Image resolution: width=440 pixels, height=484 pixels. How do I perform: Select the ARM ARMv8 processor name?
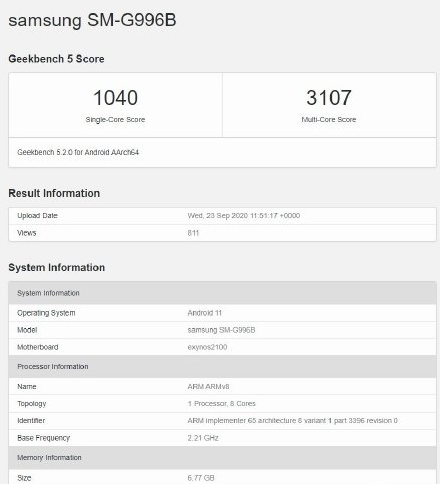208,387
